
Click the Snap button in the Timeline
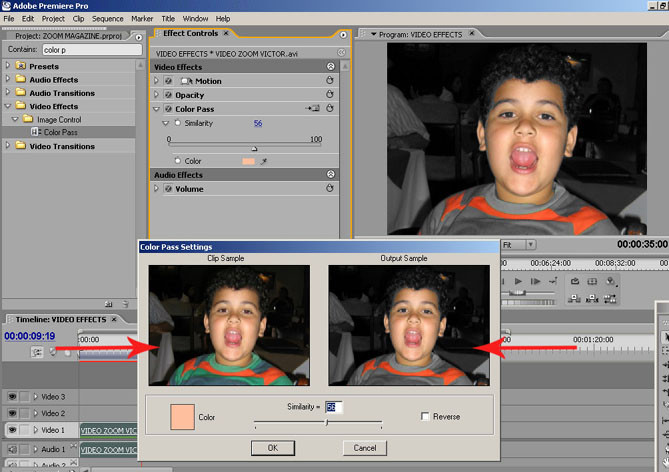38,352
